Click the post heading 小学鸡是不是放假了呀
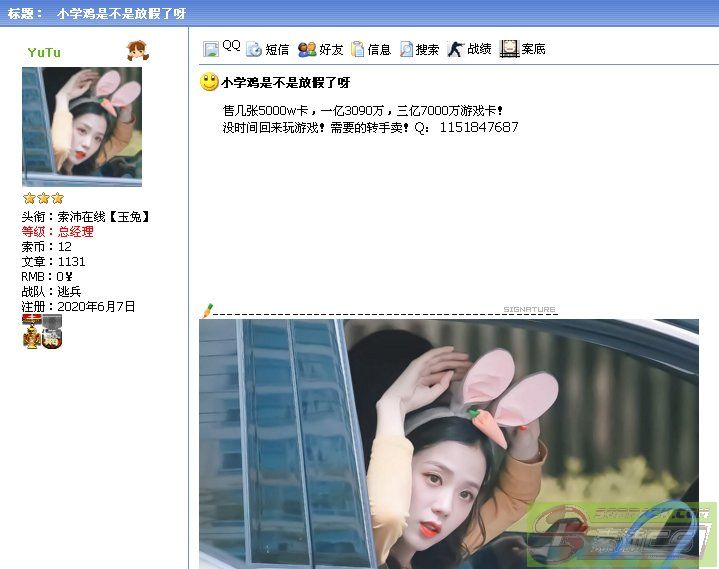 coord(285,83)
